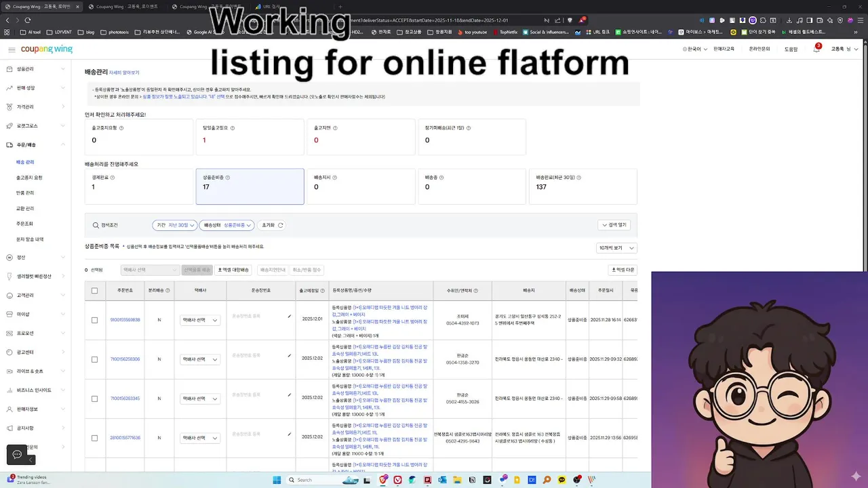Open 택배사 선택 dropdown for order 7100156263345
Viewport: 868px width, 488px height.
(x=200, y=399)
